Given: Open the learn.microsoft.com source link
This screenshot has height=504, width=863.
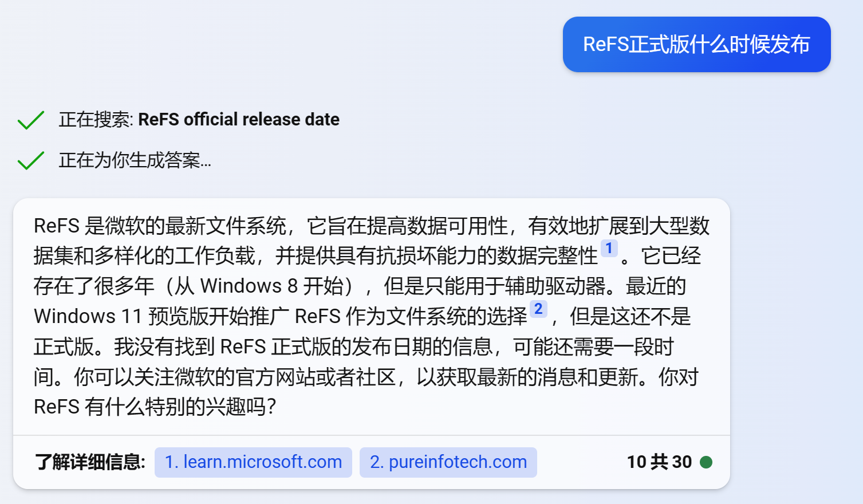Looking at the screenshot, I should tap(253, 462).
